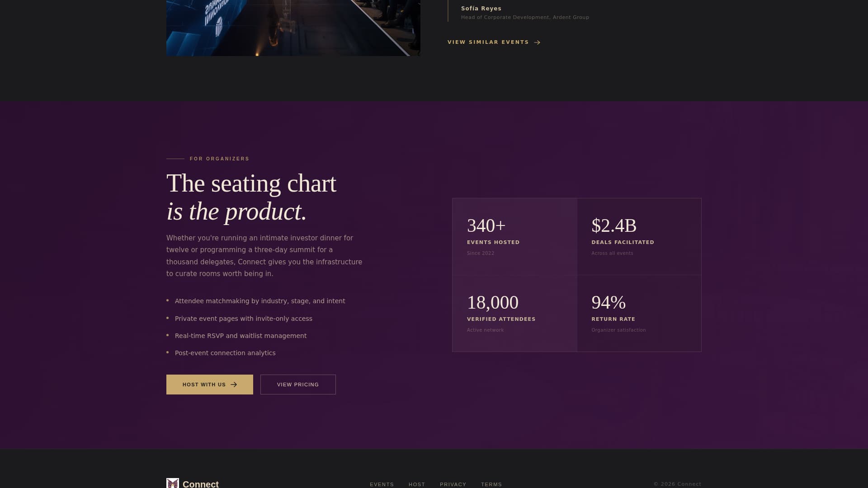This screenshot has height=488, width=868.
Task: Open EVENTS in the footer navigation
Action: [x=382, y=484]
